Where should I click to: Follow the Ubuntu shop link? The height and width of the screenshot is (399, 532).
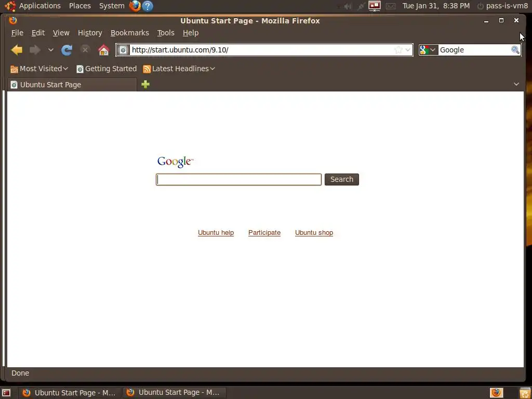(x=314, y=233)
